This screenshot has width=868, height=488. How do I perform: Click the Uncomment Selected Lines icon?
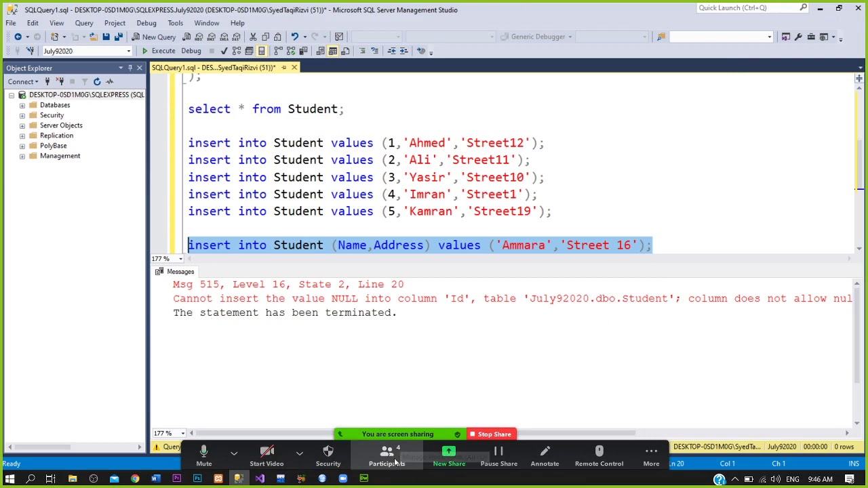[x=375, y=51]
